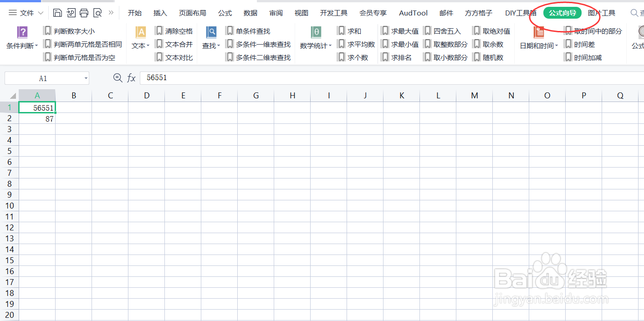Open the 会员专享 tab
This screenshot has width=644, height=321.
click(x=373, y=13)
